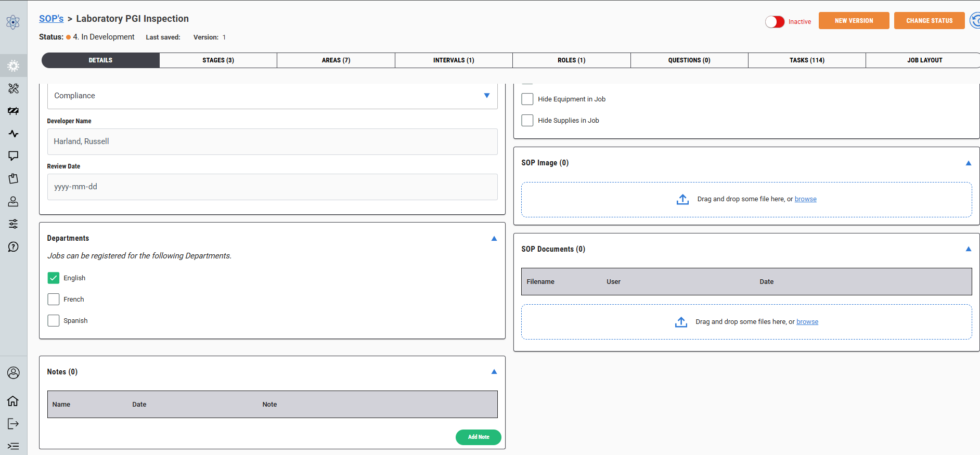Open the user account profile icon
The width and height of the screenshot is (980, 455).
point(13,373)
